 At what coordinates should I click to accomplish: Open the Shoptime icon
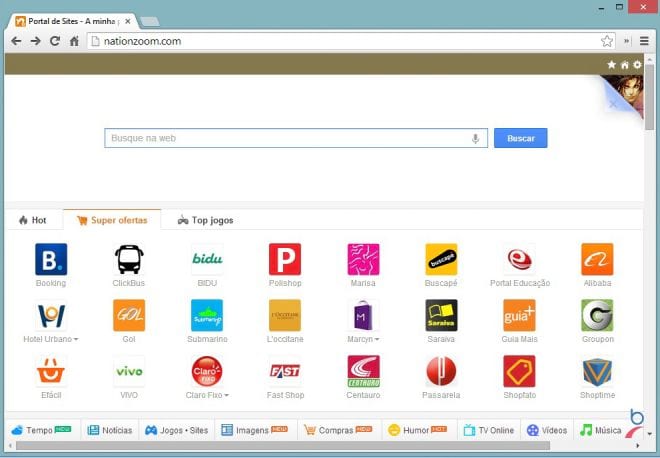[x=597, y=371]
